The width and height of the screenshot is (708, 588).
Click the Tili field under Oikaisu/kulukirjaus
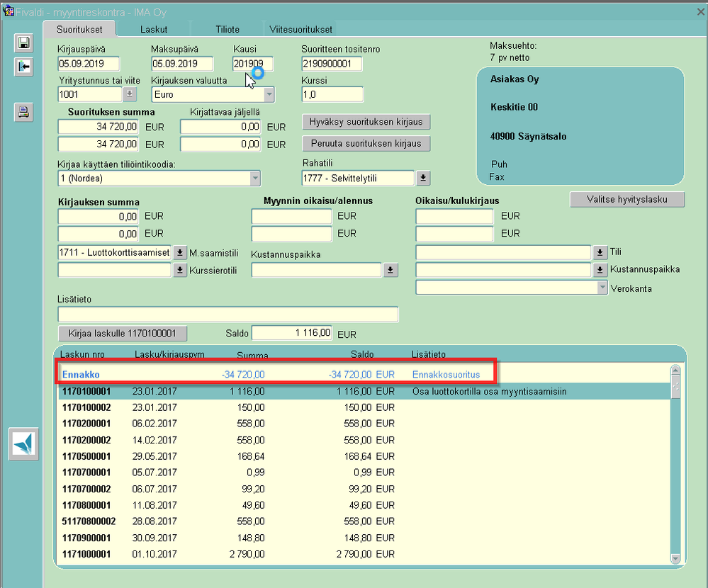pyautogui.click(x=503, y=252)
